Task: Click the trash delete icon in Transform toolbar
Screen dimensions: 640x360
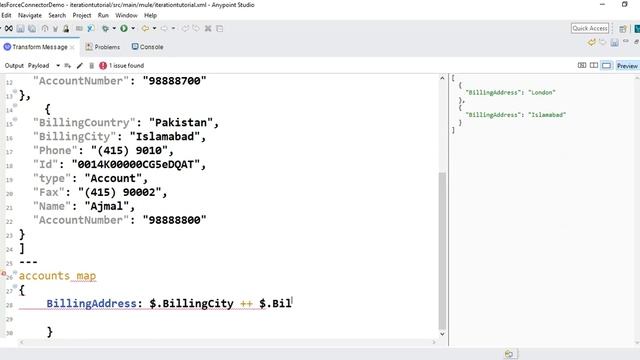Action: 91,66
